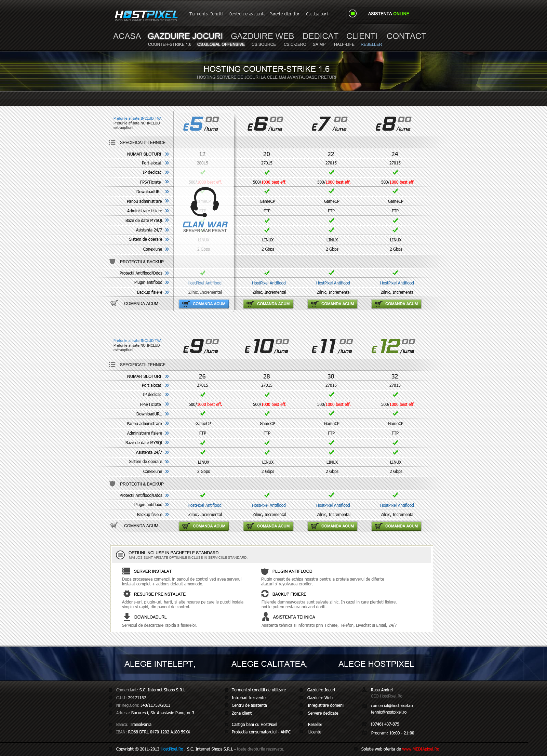
Task: Order the 5 euro Clan War plan
Action: point(204,304)
